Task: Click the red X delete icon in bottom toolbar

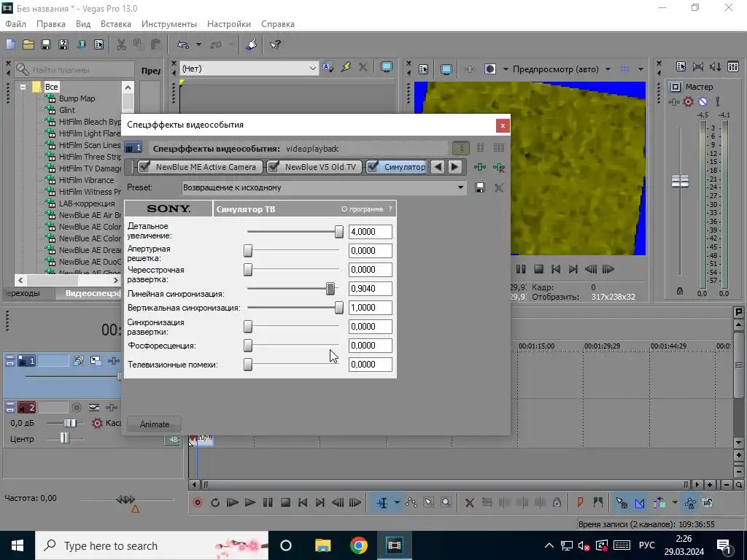Action: [469, 502]
